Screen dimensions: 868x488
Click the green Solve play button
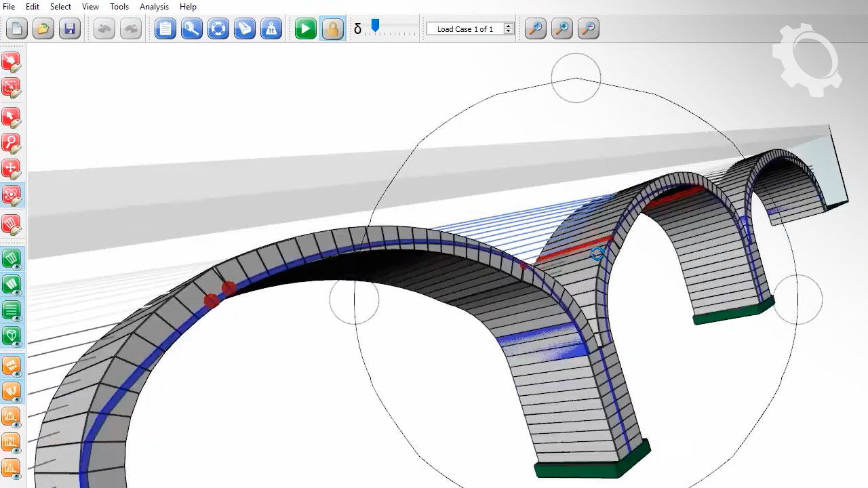coord(305,29)
